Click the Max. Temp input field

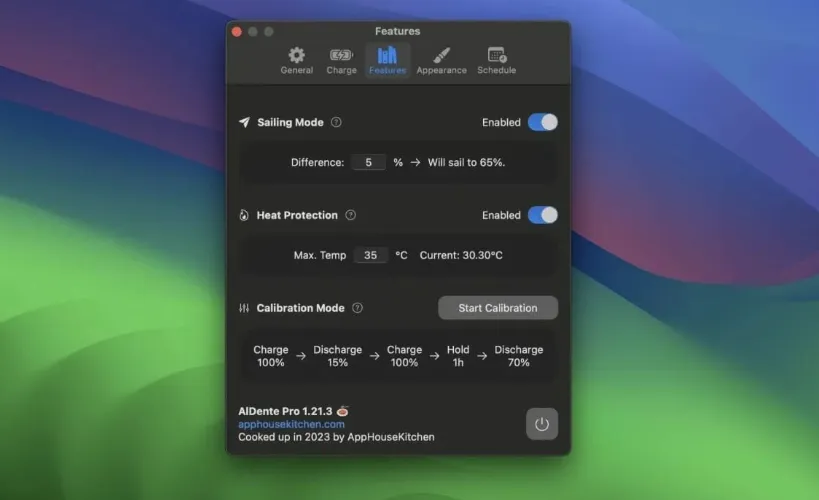coord(370,255)
